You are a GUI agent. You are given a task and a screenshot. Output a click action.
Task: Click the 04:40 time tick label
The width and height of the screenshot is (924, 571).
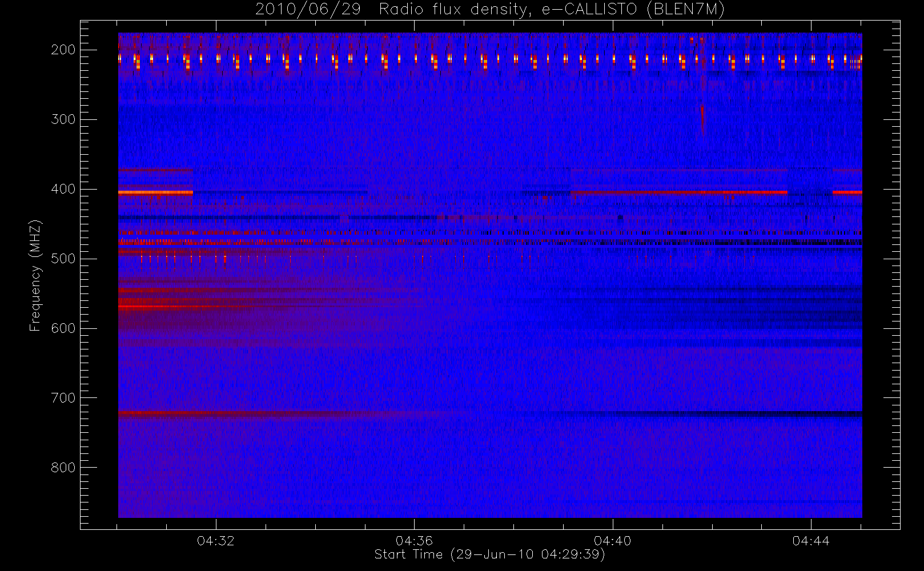[x=612, y=541]
